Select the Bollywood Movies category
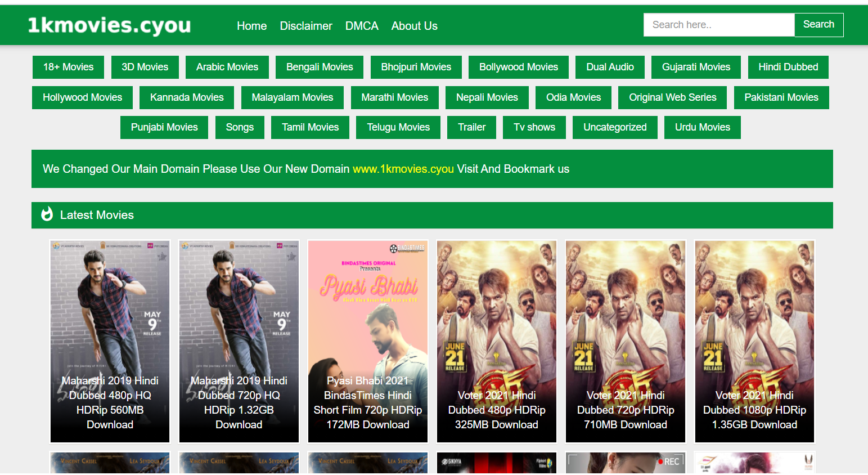 coord(518,67)
